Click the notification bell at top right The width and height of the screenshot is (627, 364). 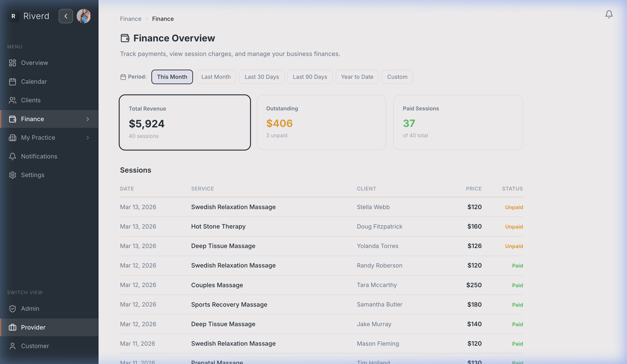(x=609, y=14)
